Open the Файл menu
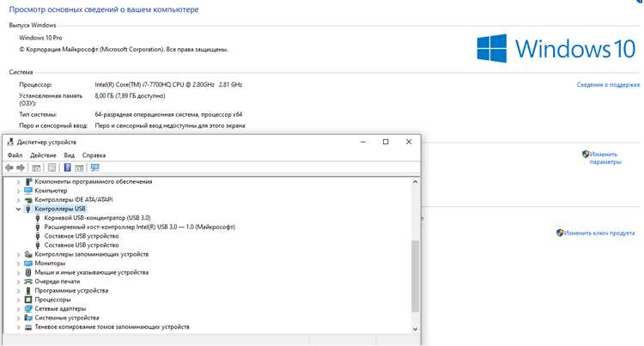Viewport: 644px width, 346px height. pyautogui.click(x=15, y=155)
